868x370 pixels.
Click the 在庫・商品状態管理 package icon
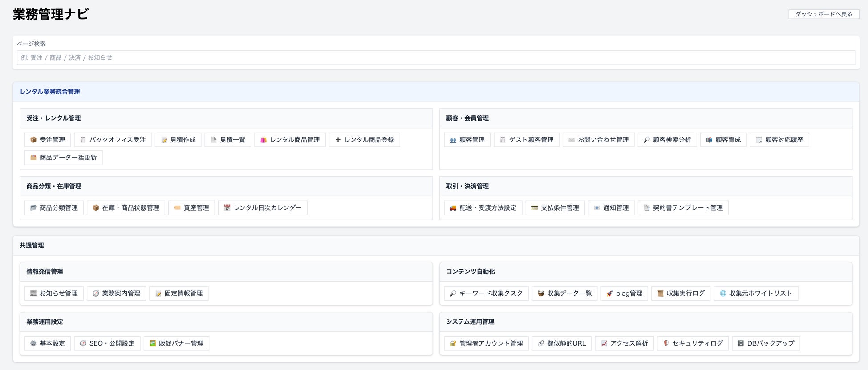(96, 208)
